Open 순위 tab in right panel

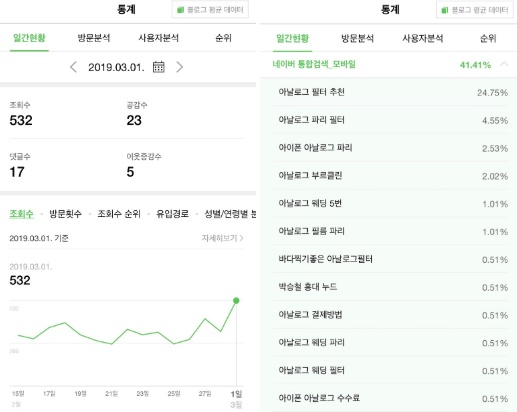(488, 38)
